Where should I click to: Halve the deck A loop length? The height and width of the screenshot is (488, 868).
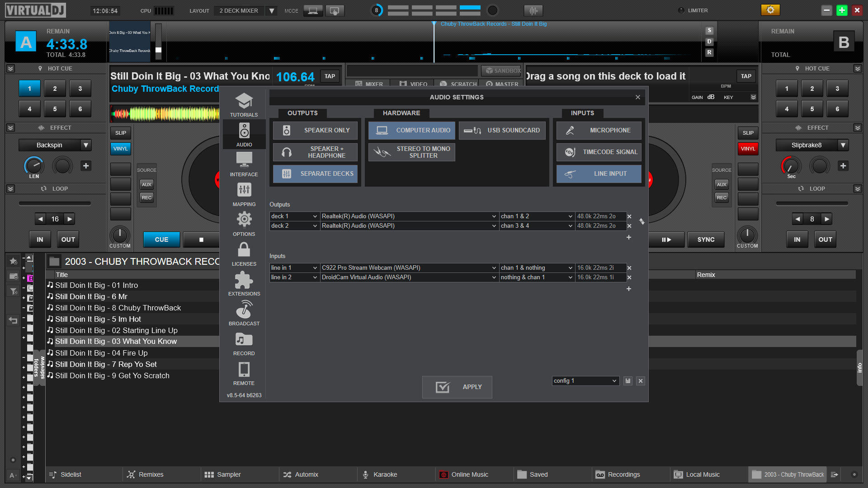pos(41,219)
